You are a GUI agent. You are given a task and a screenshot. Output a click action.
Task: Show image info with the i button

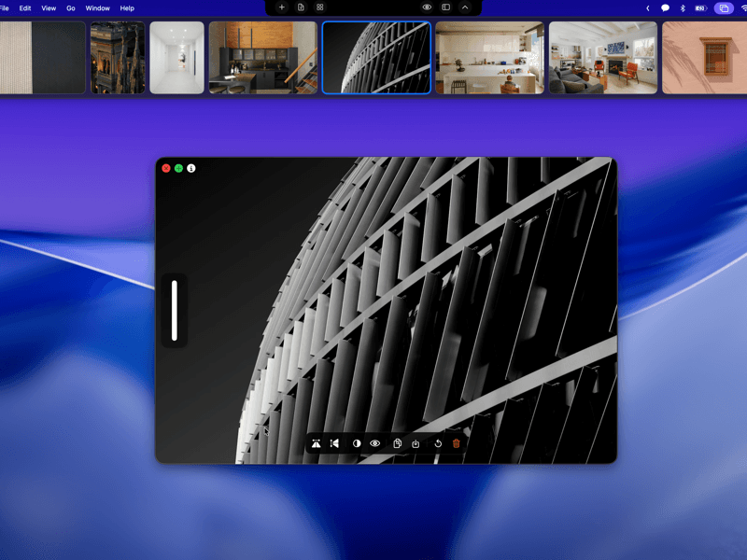coord(190,169)
